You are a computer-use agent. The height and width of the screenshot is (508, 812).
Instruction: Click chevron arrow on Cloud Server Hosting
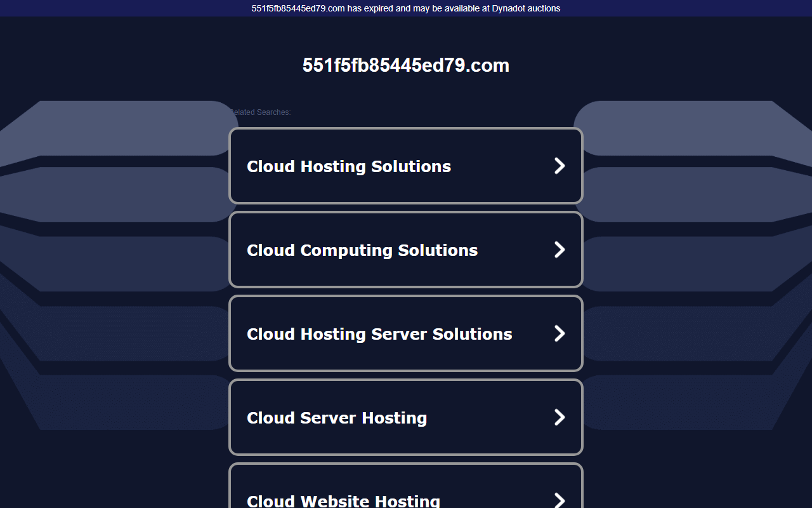pyautogui.click(x=560, y=417)
